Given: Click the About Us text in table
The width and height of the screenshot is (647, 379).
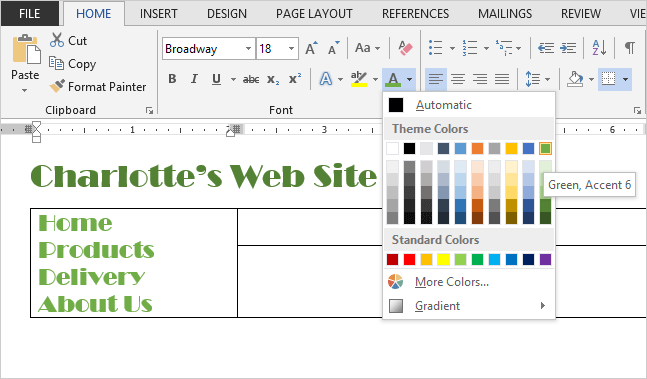Looking at the screenshot, I should pyautogui.click(x=95, y=304).
